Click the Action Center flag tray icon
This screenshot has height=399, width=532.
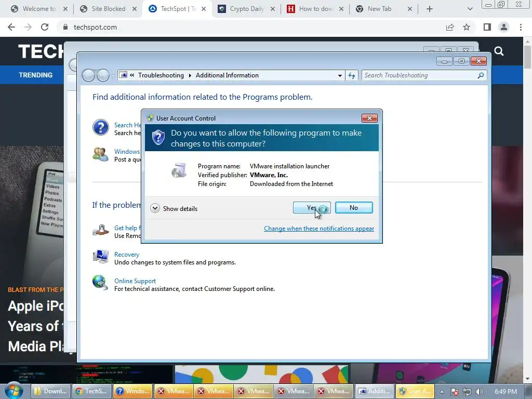click(x=454, y=392)
